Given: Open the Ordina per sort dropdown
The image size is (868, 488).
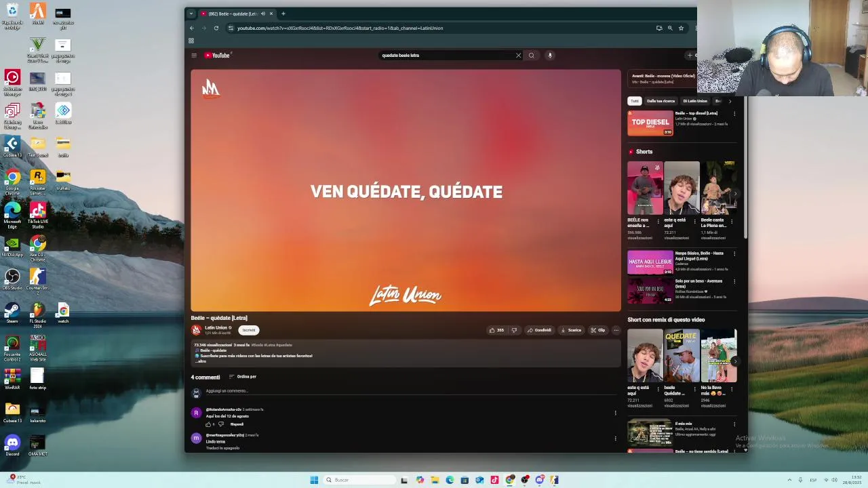Looking at the screenshot, I should 243,377.
